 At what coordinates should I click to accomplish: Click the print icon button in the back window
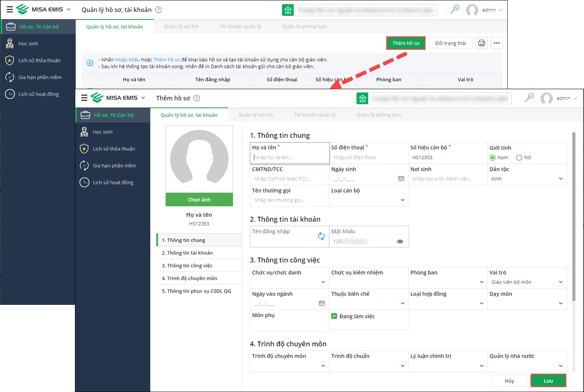pyautogui.click(x=482, y=43)
